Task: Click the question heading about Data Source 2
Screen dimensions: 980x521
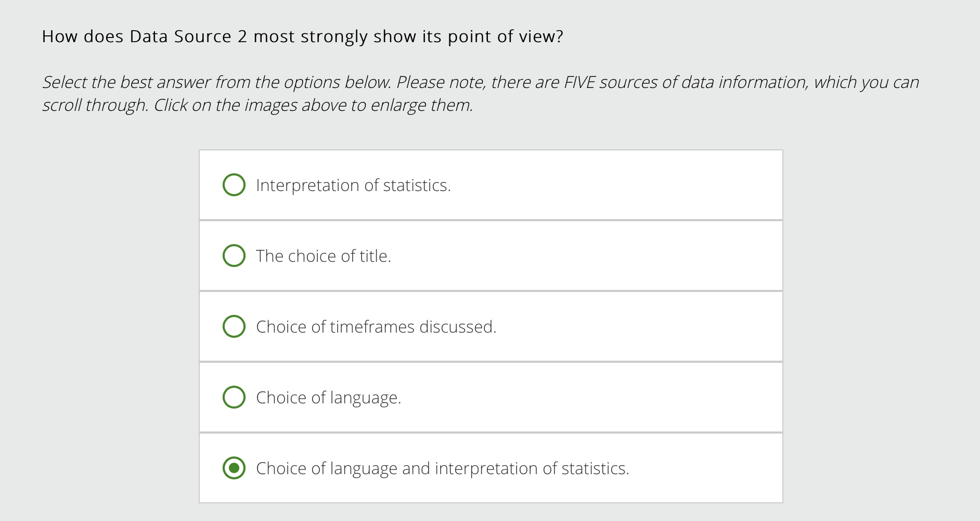Action: 303,36
